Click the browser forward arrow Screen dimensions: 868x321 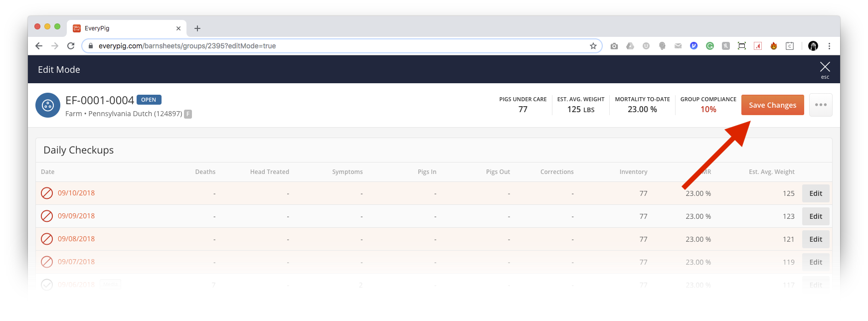click(x=55, y=46)
